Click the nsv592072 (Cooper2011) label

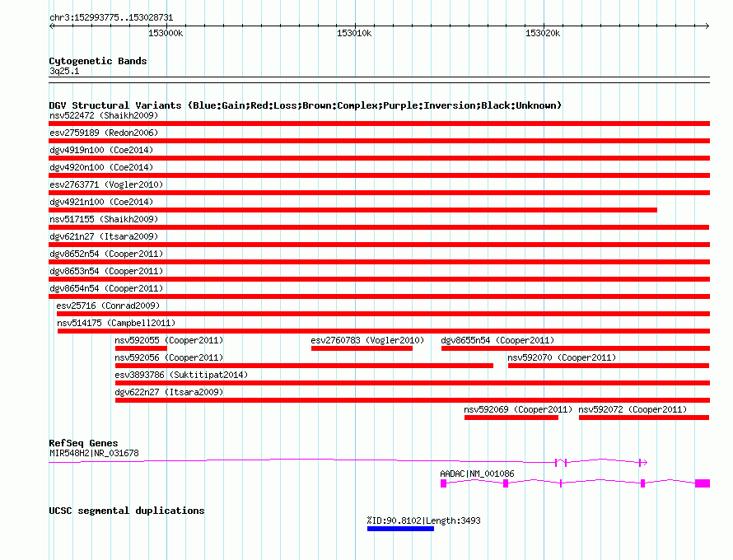point(633,409)
